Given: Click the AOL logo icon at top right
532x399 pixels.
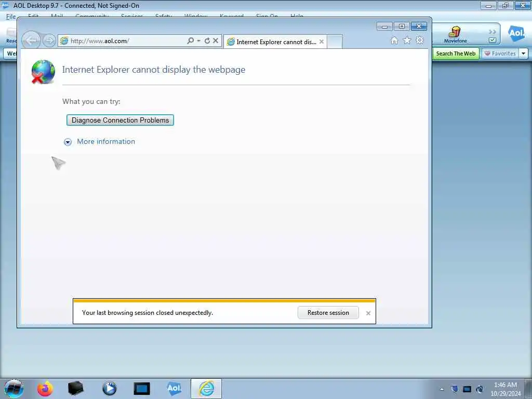Looking at the screenshot, I should coord(516,33).
